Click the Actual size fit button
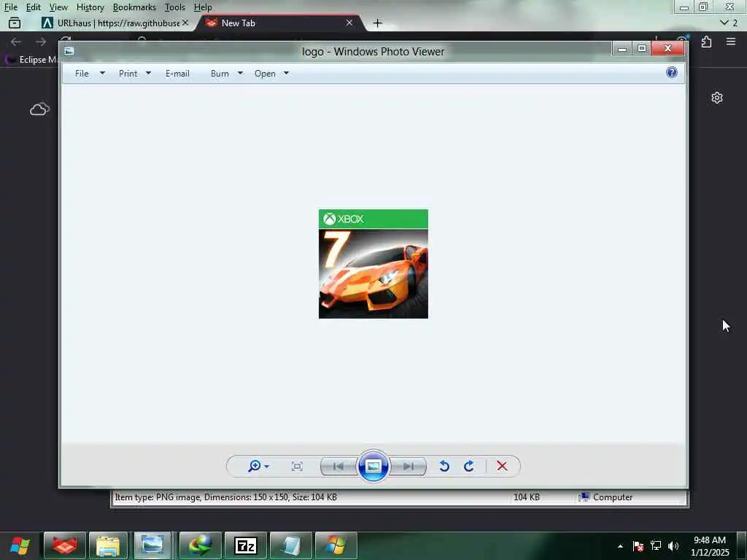This screenshot has height=560, width=747. coord(297,466)
